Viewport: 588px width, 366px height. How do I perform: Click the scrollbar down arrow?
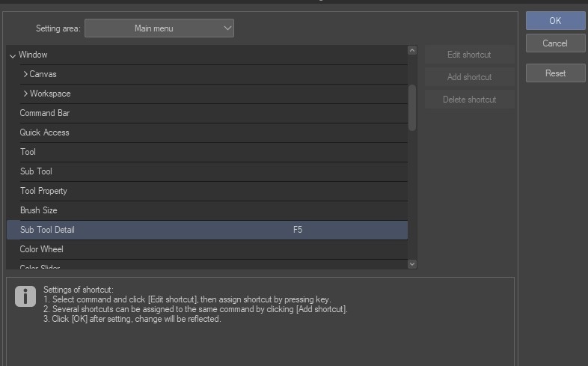pyautogui.click(x=412, y=264)
